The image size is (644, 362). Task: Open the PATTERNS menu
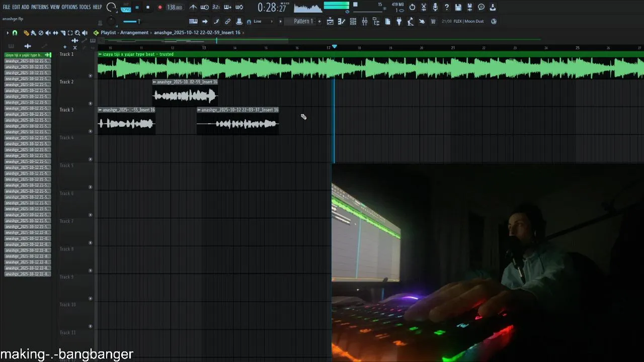point(40,7)
